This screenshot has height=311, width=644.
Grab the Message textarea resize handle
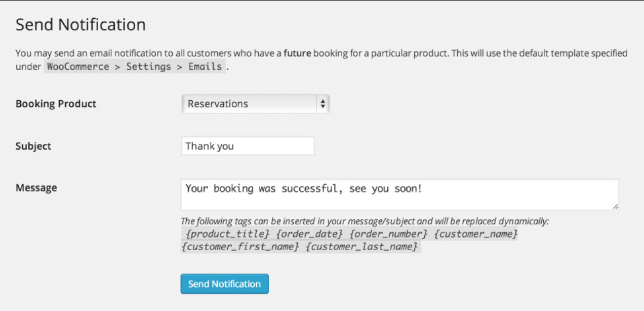coord(615,207)
